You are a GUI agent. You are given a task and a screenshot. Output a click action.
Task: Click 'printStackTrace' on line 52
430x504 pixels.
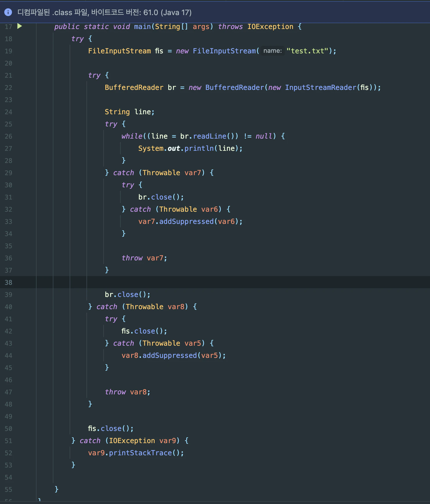[140, 453]
